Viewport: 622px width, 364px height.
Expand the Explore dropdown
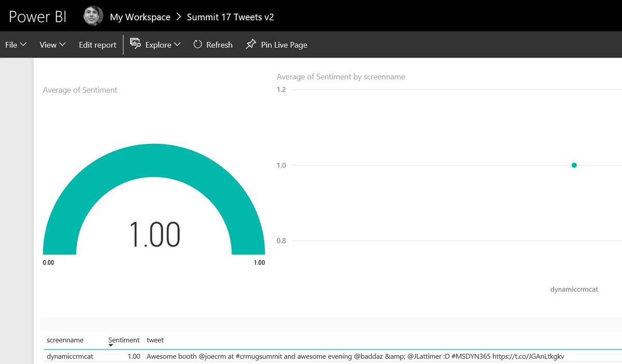(x=178, y=45)
